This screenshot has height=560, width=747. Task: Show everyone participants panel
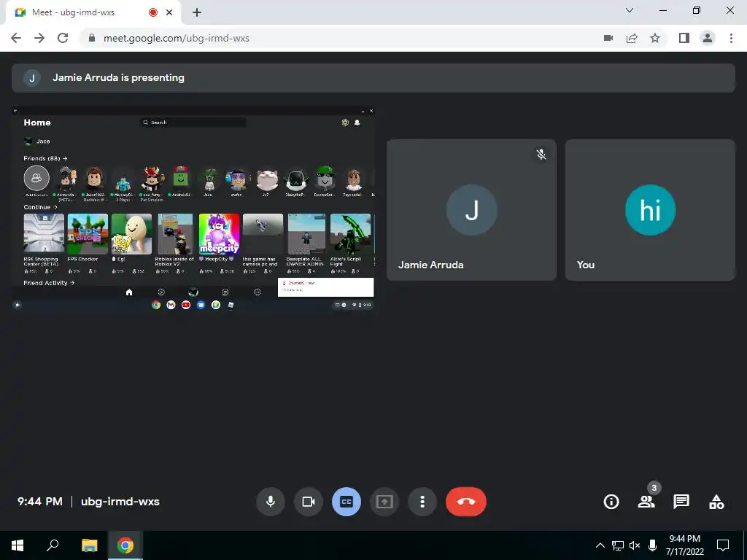pos(646,502)
